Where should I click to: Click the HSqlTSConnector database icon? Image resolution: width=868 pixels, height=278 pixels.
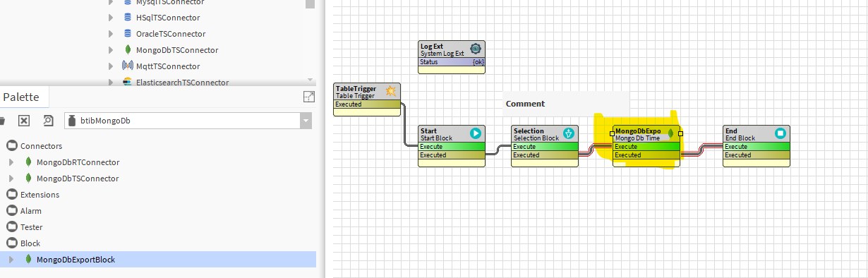click(127, 18)
